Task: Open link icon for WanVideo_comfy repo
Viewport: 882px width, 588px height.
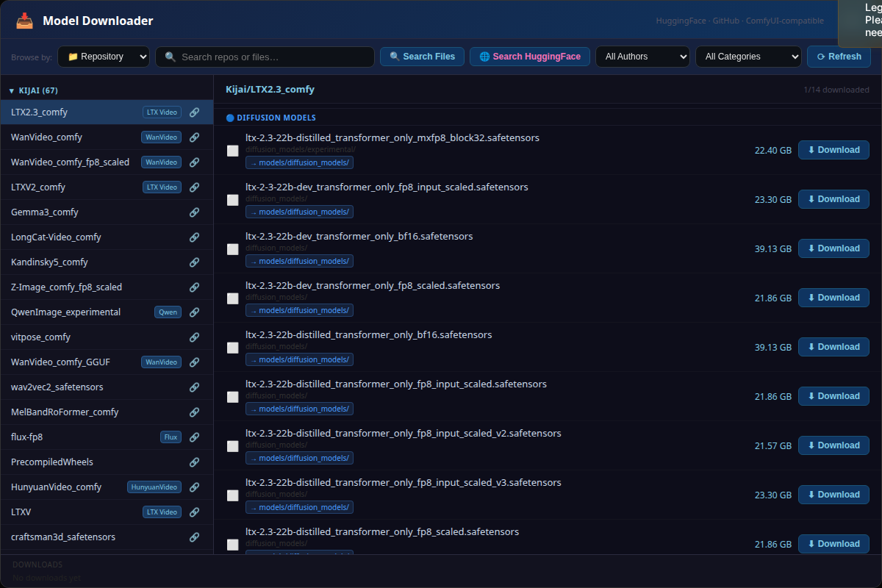Action: pos(194,137)
